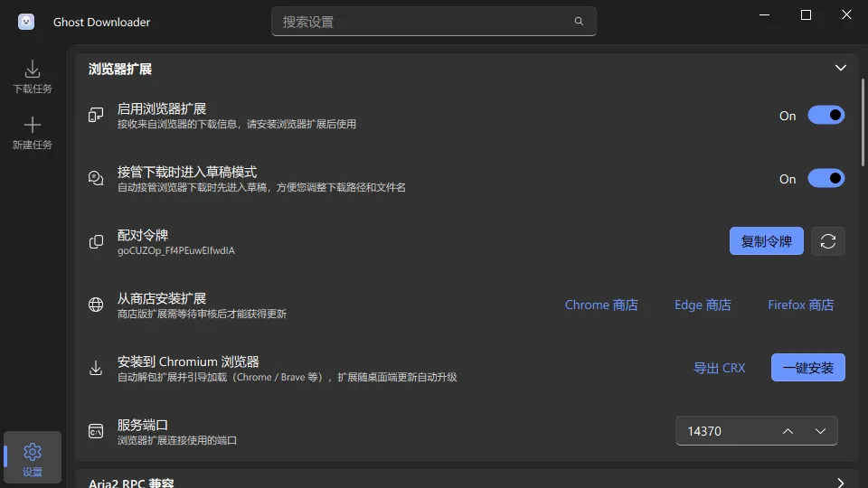Select 设置 settings in the sidebar
The width and height of the screenshot is (868, 488).
pyautogui.click(x=33, y=459)
